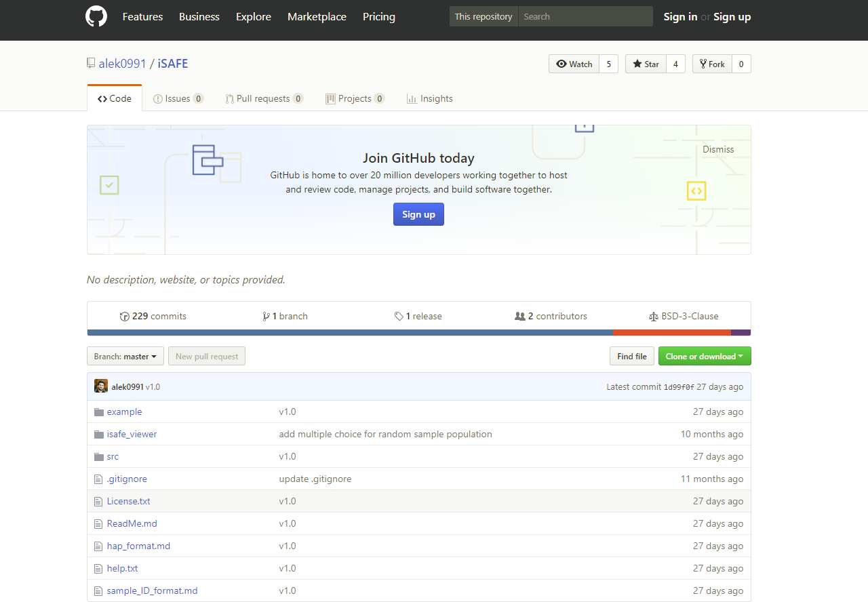
Task: Open the Projects tab
Action: pos(355,98)
